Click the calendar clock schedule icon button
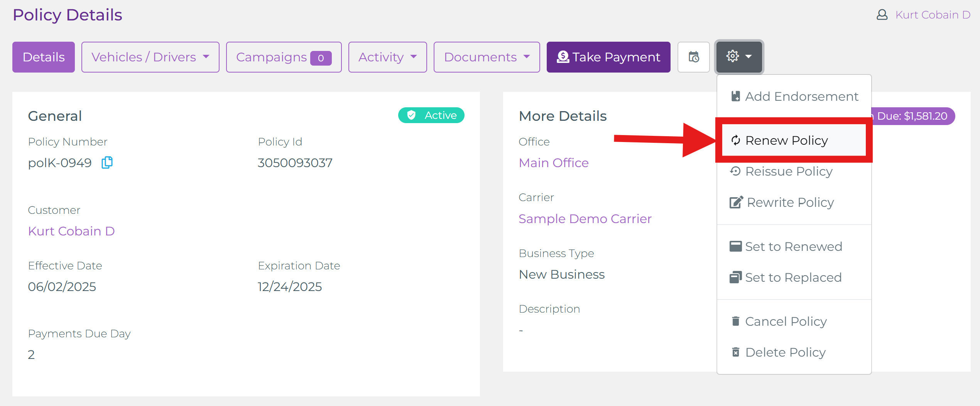This screenshot has height=406, width=980. pyautogui.click(x=693, y=57)
